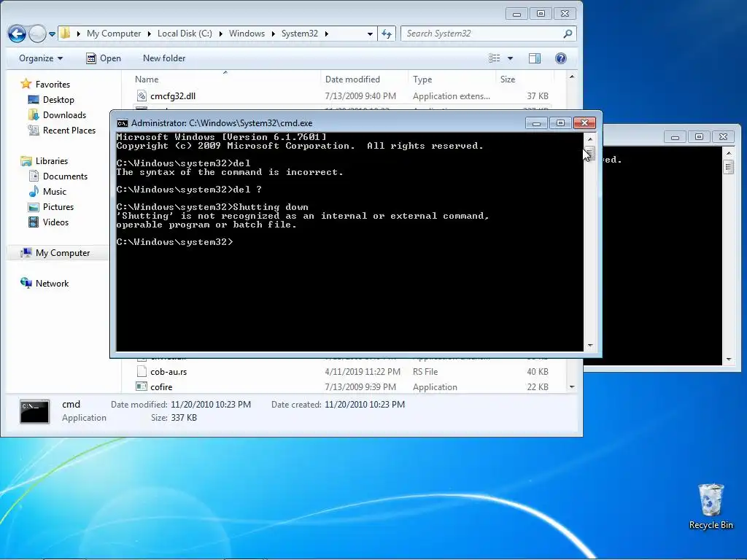Click the background cmd window scrollbar thumb
This screenshot has height=560, width=747.
[x=729, y=167]
